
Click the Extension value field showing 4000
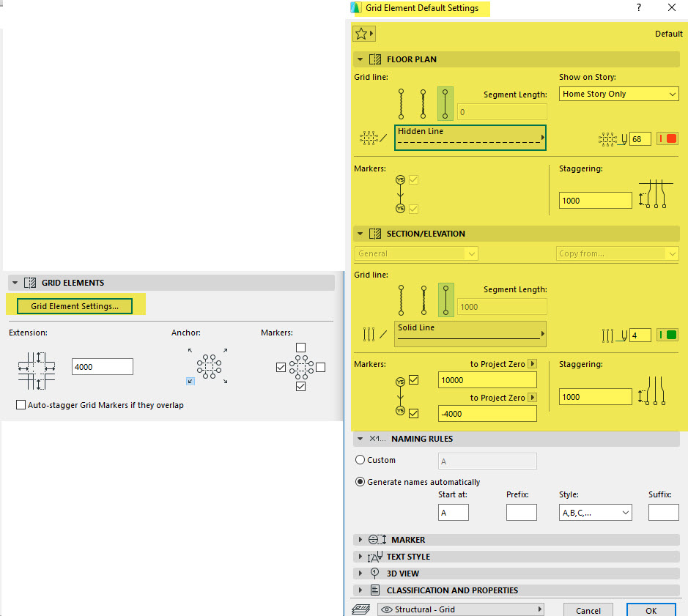(x=103, y=367)
